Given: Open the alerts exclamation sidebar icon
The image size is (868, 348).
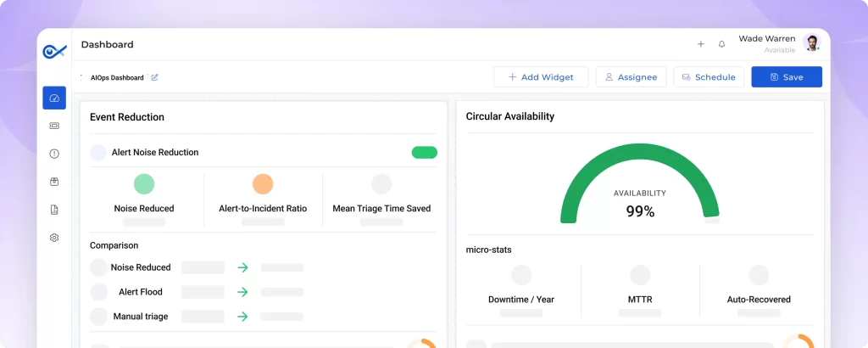Looking at the screenshot, I should click(54, 154).
